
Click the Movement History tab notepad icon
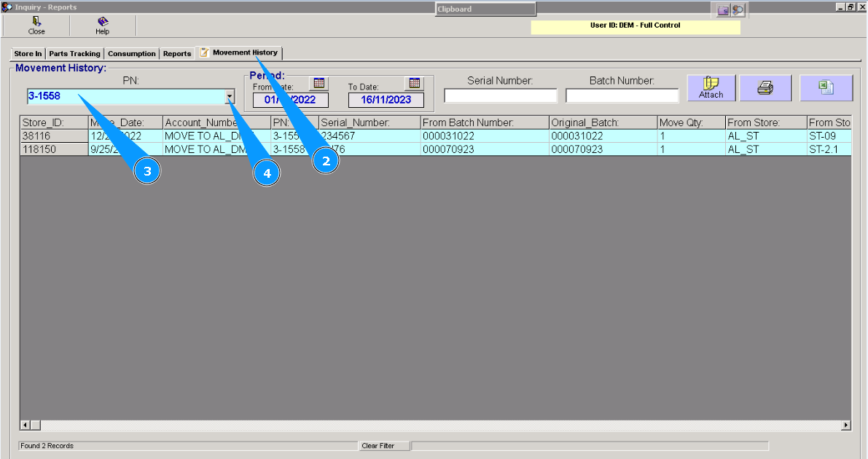[204, 52]
